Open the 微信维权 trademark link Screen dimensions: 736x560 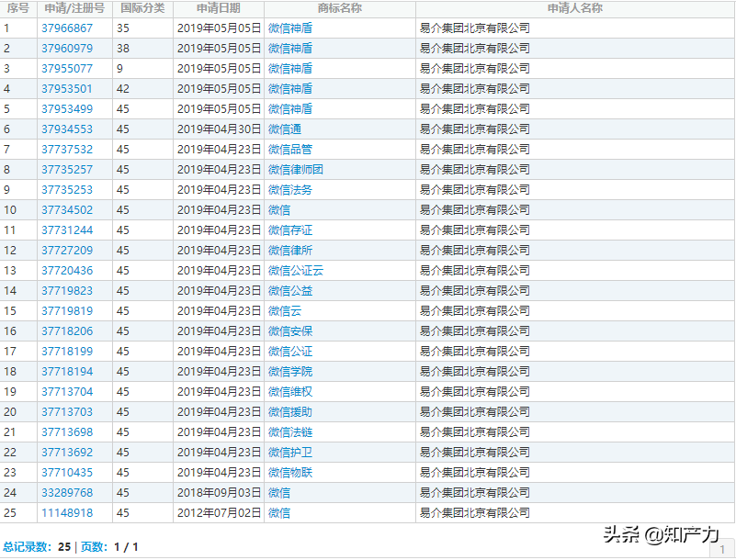point(290,391)
